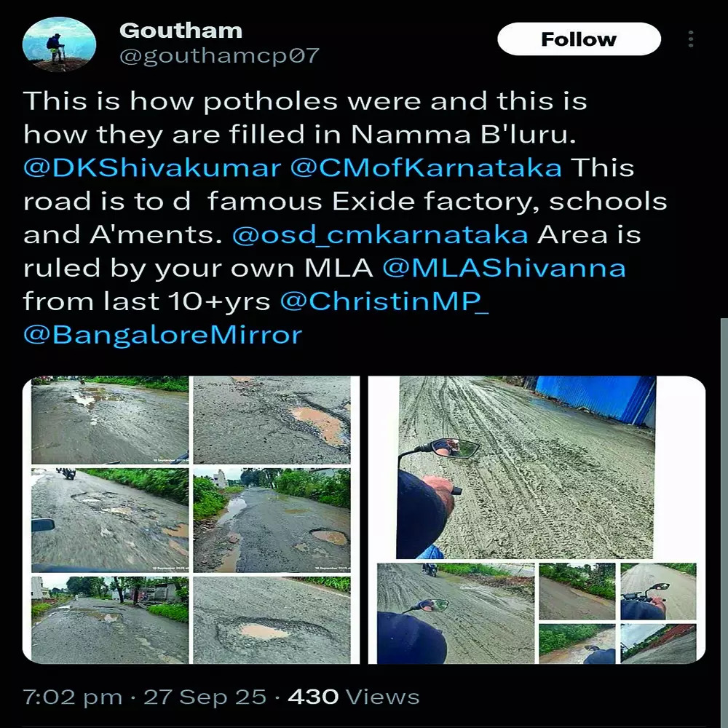This screenshot has width=728, height=728.
Task: Open the @BangaloreMirror mention
Action: click(162, 335)
